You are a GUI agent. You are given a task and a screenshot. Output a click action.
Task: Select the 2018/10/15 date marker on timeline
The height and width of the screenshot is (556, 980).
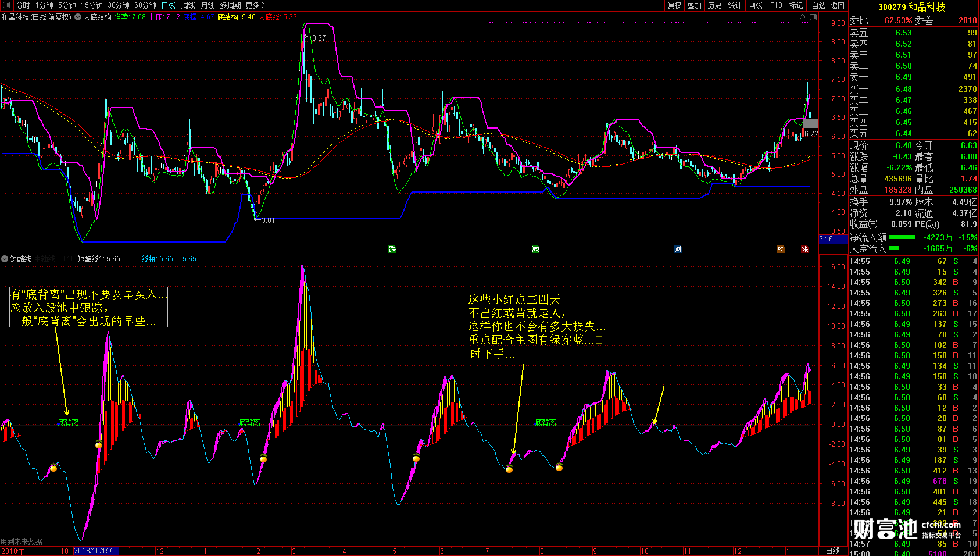pos(96,551)
